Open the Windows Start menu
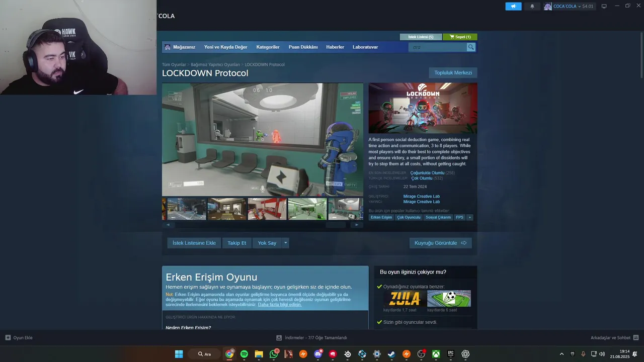 click(179, 354)
